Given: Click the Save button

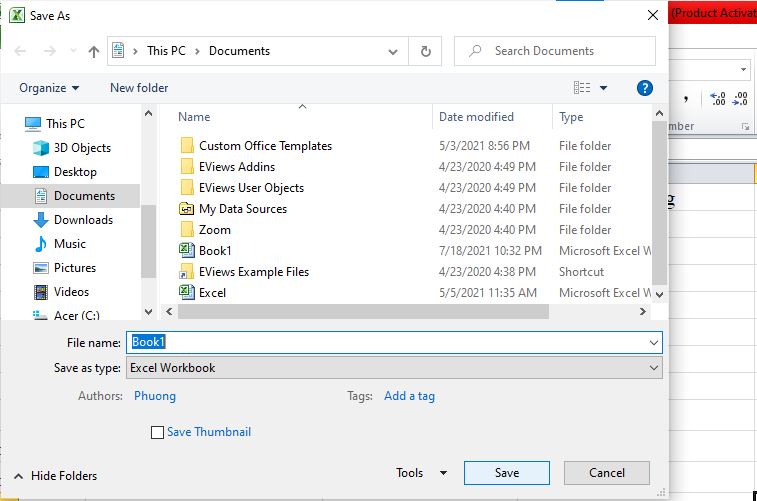Looking at the screenshot, I should (507, 473).
